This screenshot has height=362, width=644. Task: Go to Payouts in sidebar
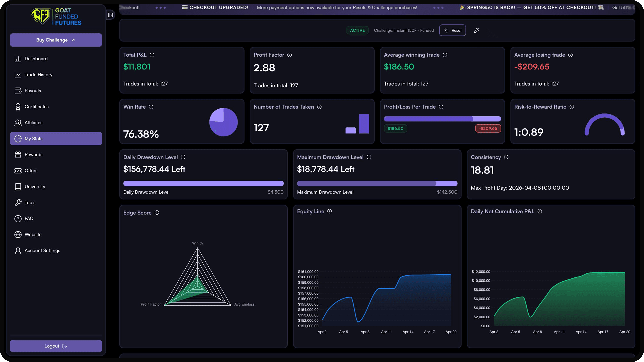32,91
